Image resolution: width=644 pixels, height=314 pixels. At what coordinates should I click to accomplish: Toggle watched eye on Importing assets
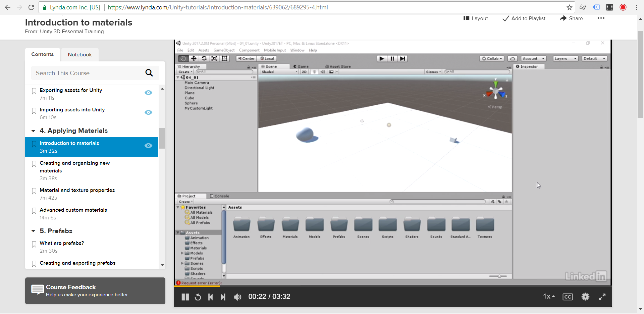[x=148, y=112]
